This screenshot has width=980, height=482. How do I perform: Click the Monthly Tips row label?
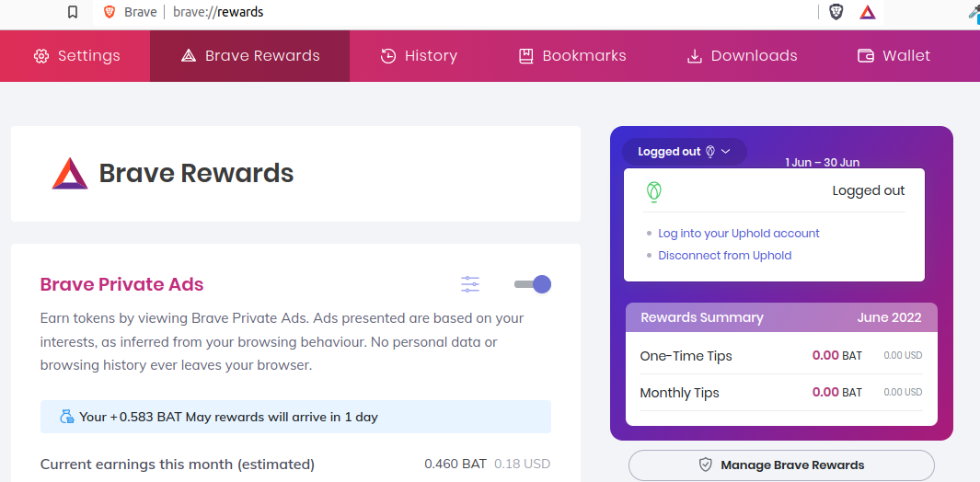(x=679, y=393)
